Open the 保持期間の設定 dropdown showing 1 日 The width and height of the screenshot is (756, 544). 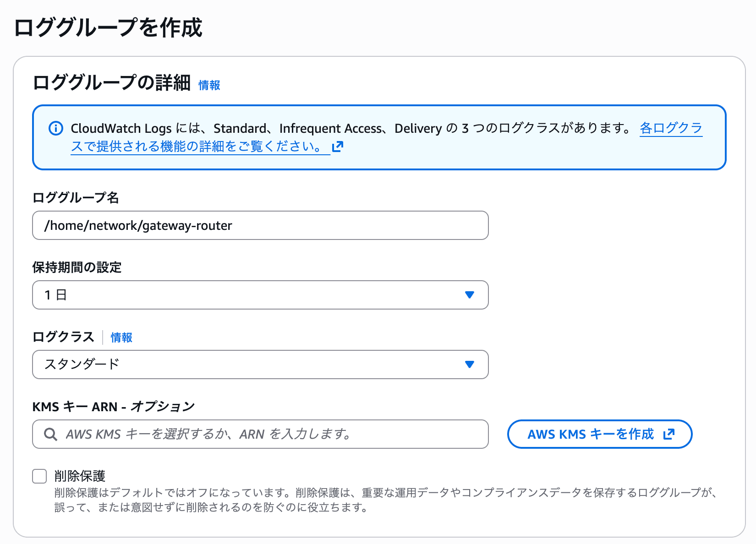click(260, 295)
